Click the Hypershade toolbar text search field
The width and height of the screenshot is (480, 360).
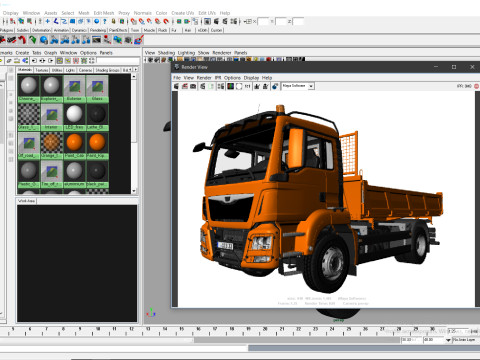pyautogui.click(x=118, y=61)
